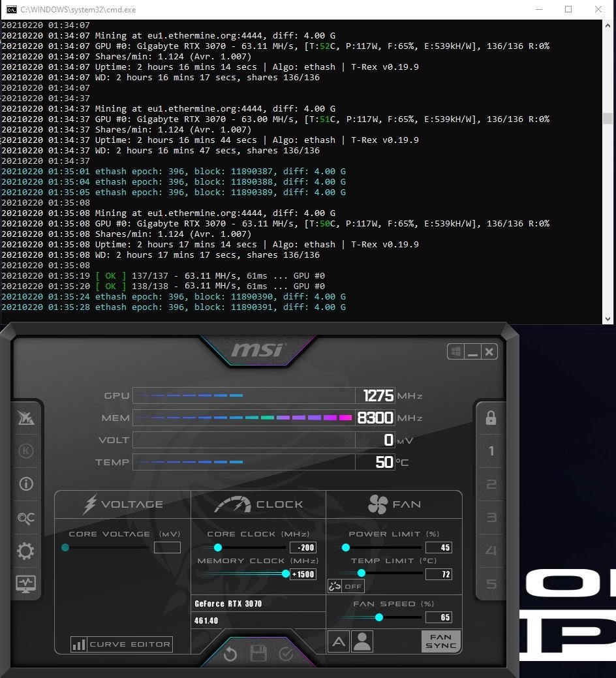Click the core clock -200 value field
The height and width of the screenshot is (678, 616).
[303, 548]
